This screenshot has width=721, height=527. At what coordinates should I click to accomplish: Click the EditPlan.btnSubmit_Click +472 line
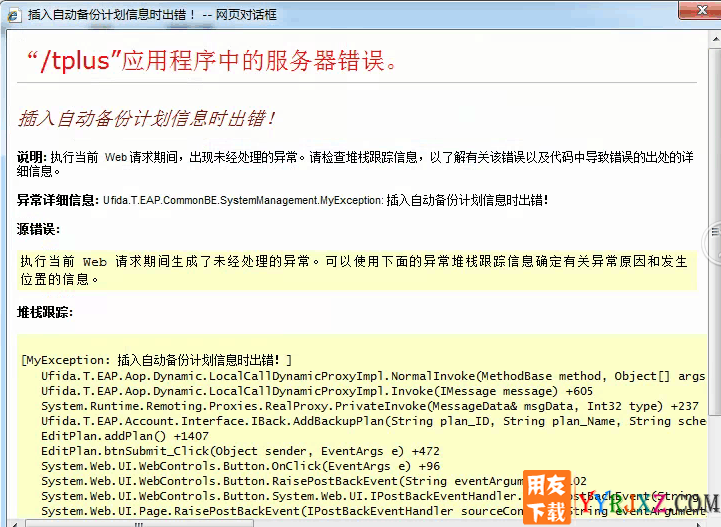[x=240, y=451]
